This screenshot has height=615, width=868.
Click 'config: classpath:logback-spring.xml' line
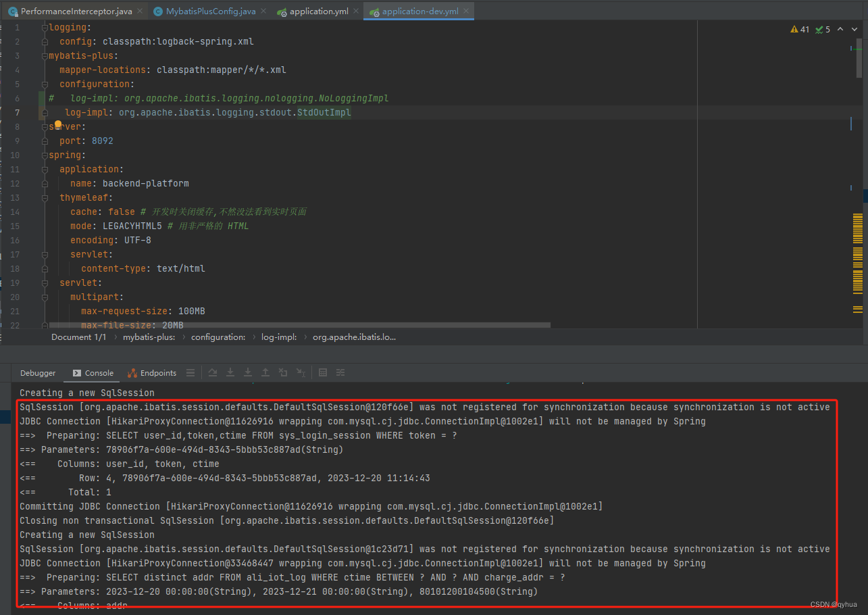click(157, 42)
